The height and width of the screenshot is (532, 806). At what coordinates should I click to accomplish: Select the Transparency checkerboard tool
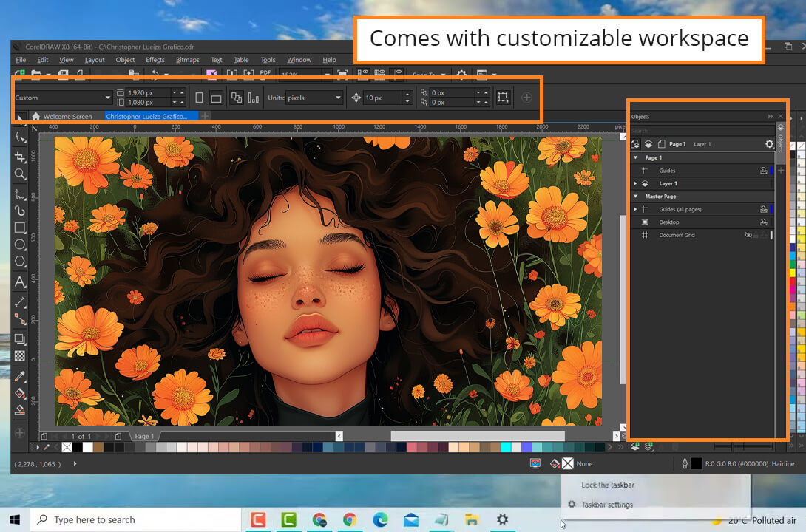(x=20, y=355)
